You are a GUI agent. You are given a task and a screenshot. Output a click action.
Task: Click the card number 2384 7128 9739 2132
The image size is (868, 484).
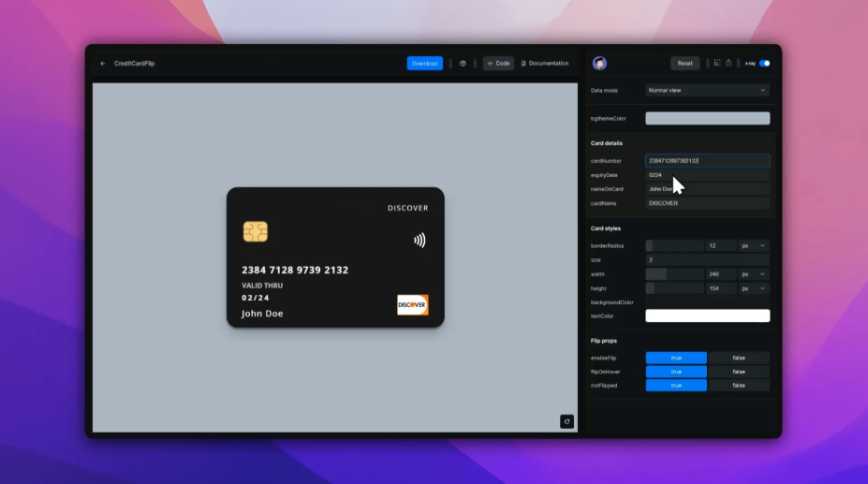[x=295, y=271]
